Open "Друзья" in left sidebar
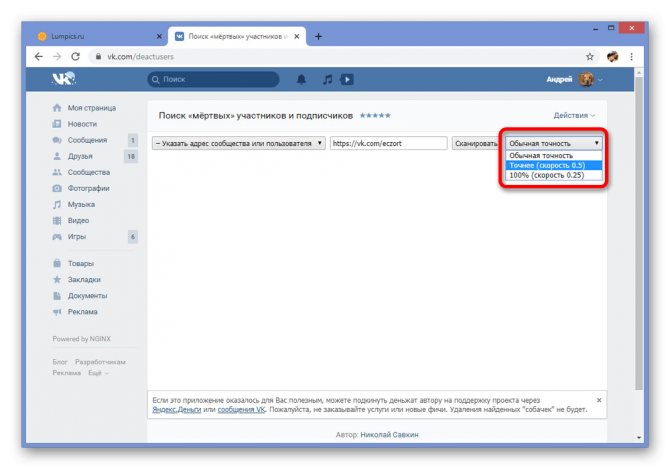The height and width of the screenshot is (469, 670). point(80,156)
